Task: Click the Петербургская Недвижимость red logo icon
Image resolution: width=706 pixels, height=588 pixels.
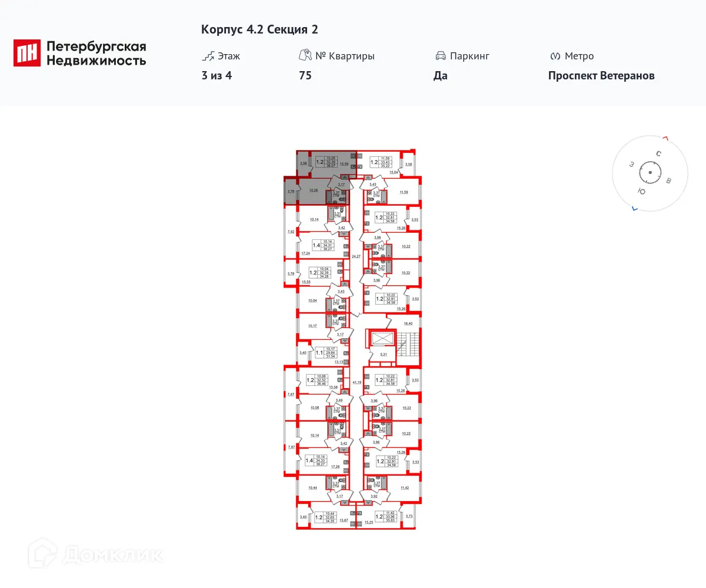Action: pyautogui.click(x=27, y=53)
